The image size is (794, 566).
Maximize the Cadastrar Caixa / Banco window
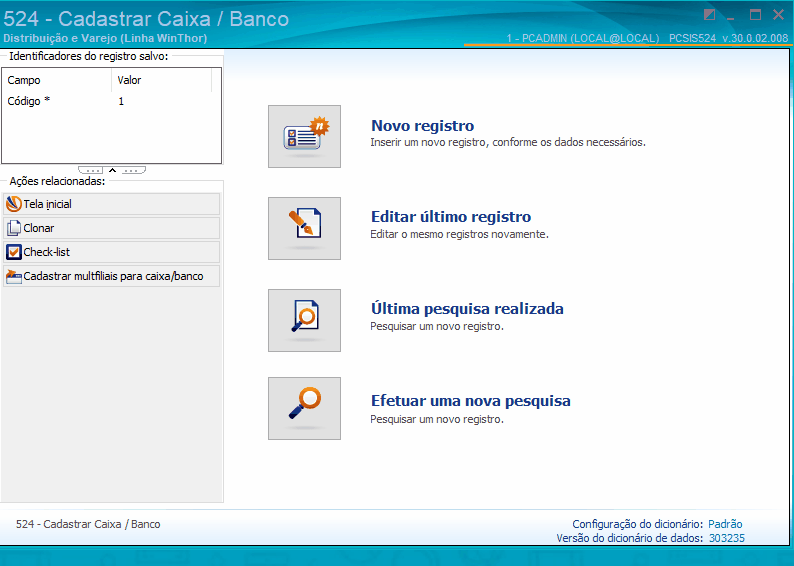pos(755,15)
